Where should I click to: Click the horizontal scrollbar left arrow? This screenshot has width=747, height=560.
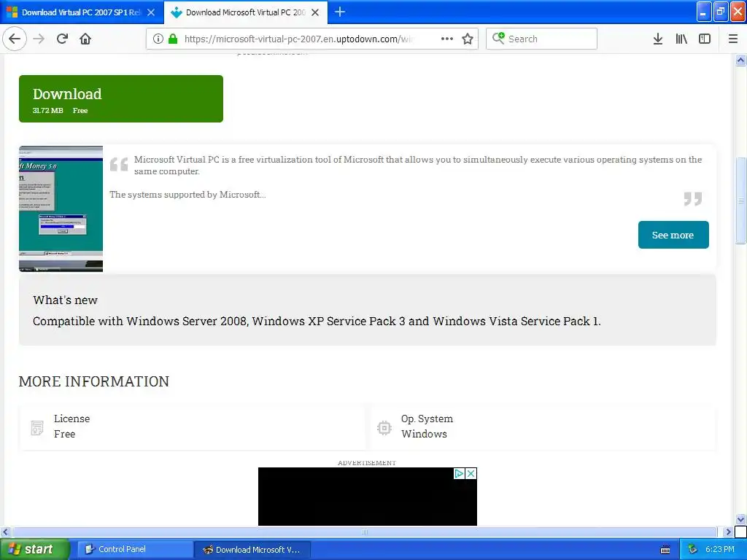(x=5, y=532)
